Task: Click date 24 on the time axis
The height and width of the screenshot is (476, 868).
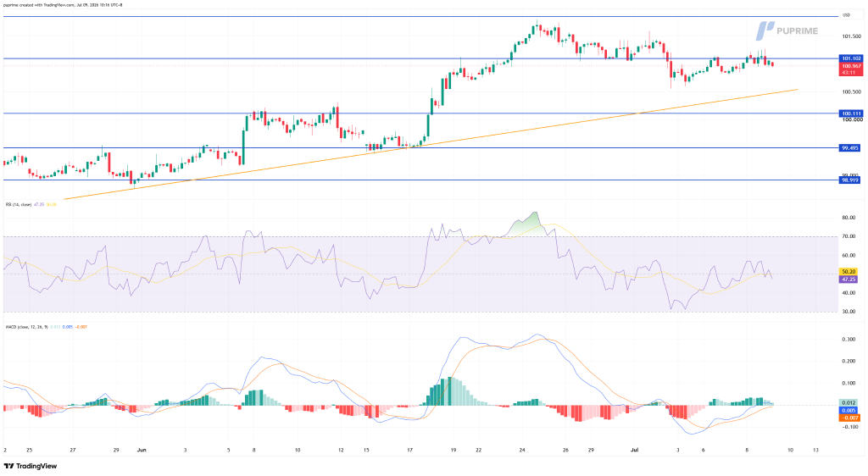Action: [522, 450]
